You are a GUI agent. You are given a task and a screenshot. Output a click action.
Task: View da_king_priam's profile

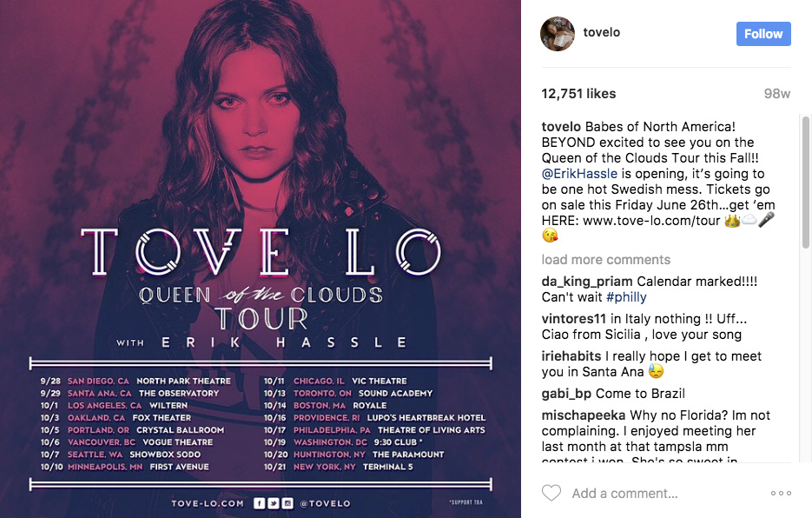[x=587, y=282]
